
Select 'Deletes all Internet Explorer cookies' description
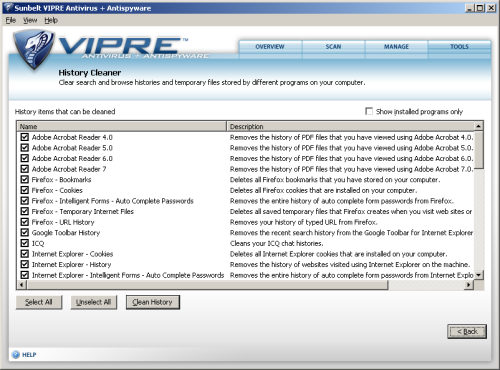pyautogui.click(x=338, y=254)
